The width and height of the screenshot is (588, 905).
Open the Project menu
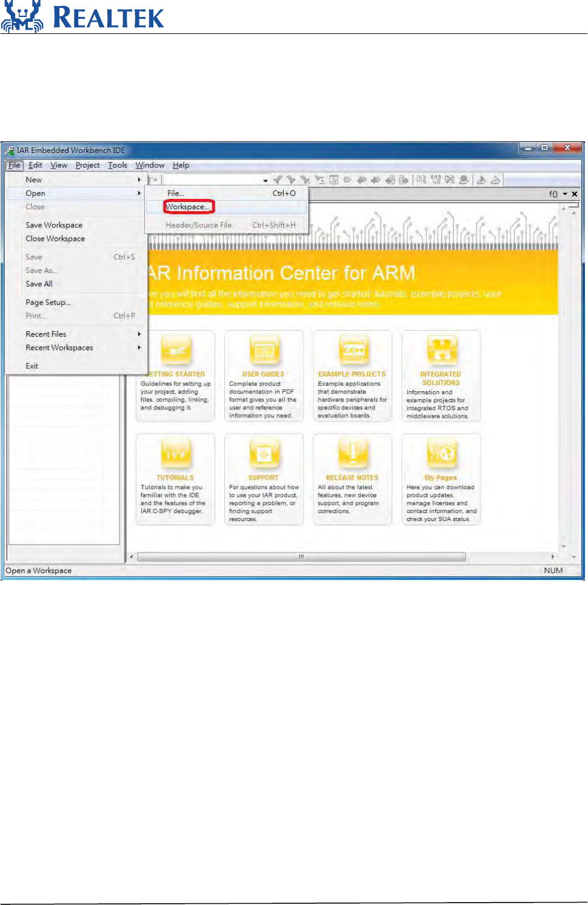click(87, 165)
